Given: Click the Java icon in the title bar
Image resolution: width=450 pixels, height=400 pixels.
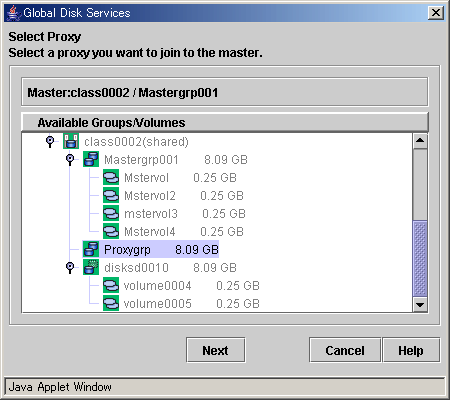Looking at the screenshot, I should coord(13,13).
